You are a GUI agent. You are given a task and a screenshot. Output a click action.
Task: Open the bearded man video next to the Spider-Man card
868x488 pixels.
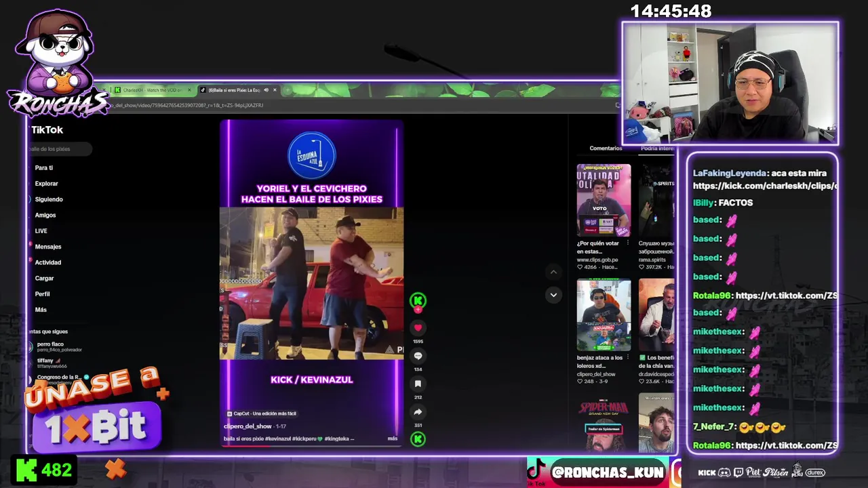[656, 424]
